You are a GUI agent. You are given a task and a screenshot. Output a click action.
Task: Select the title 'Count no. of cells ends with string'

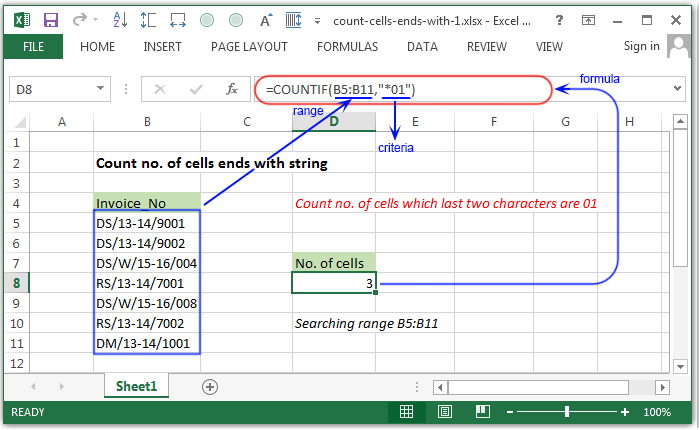click(x=212, y=163)
